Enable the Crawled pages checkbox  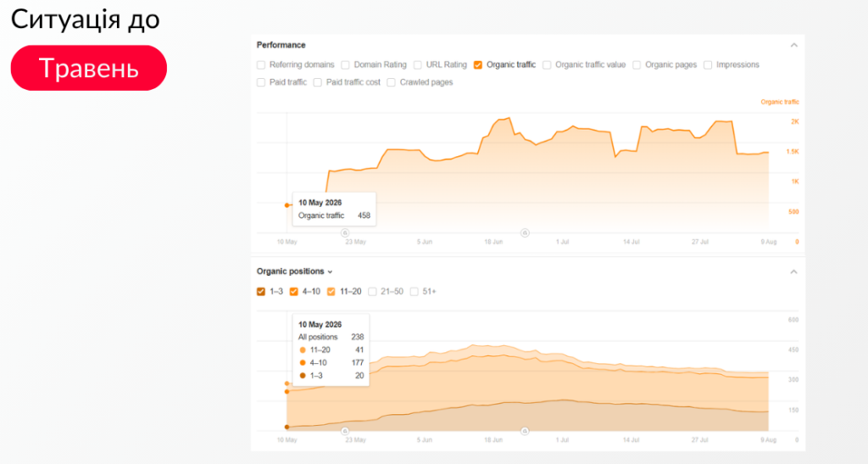pyautogui.click(x=392, y=82)
